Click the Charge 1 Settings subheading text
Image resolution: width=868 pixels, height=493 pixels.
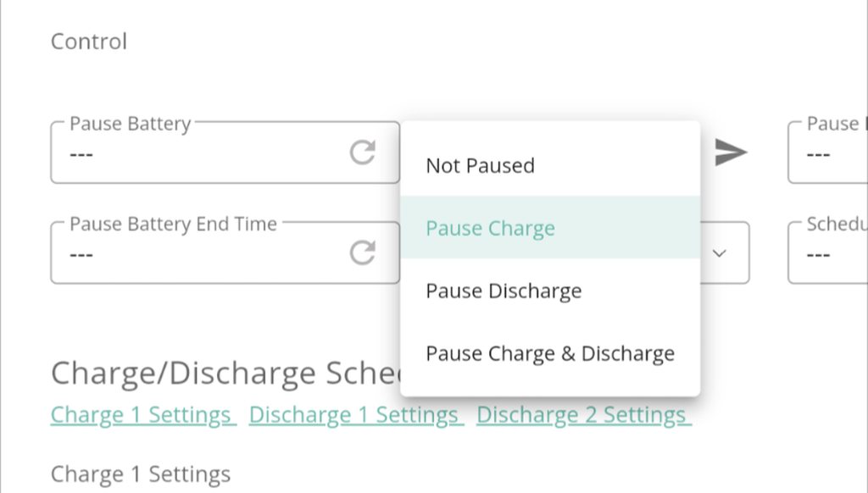coord(140,474)
